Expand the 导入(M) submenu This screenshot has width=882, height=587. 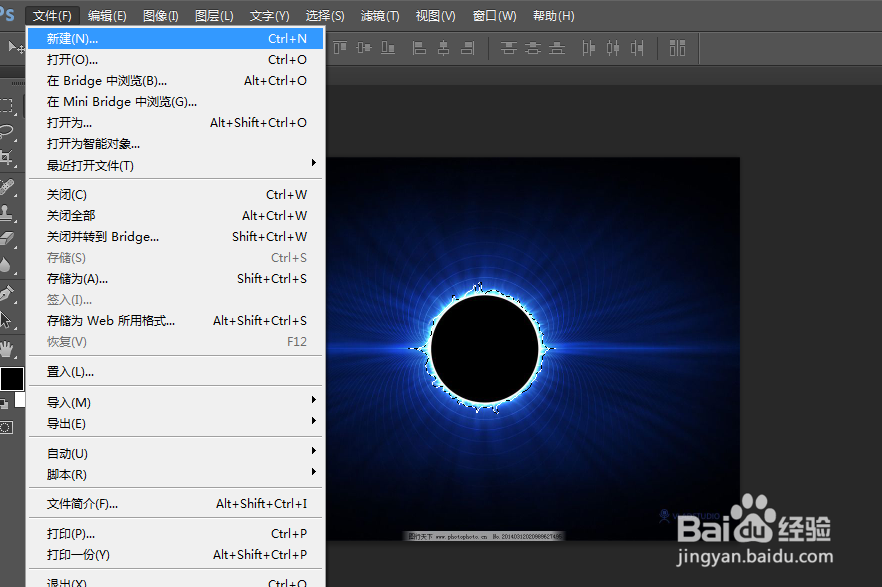[176, 403]
